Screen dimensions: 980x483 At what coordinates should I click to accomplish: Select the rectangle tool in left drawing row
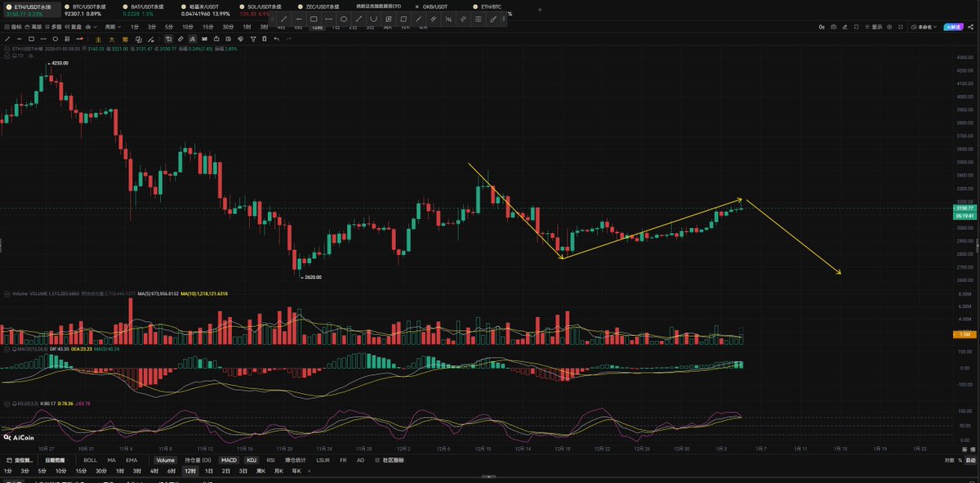[31, 39]
